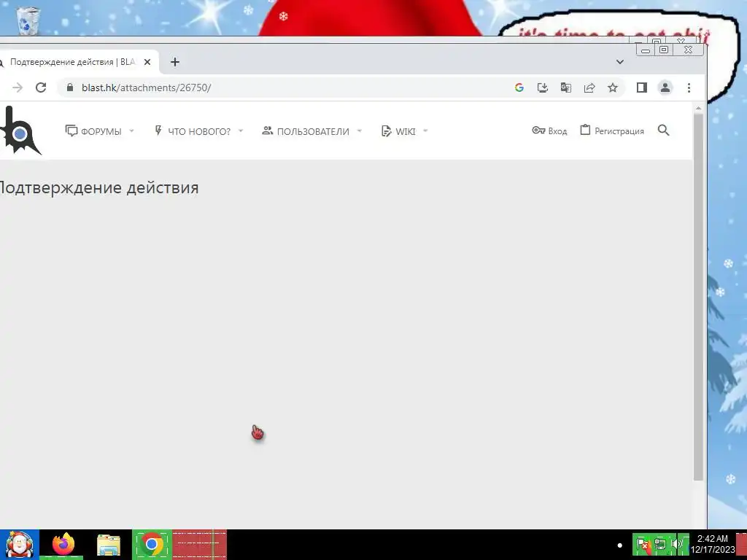Open the network tray icon
747x560 pixels.
659,544
